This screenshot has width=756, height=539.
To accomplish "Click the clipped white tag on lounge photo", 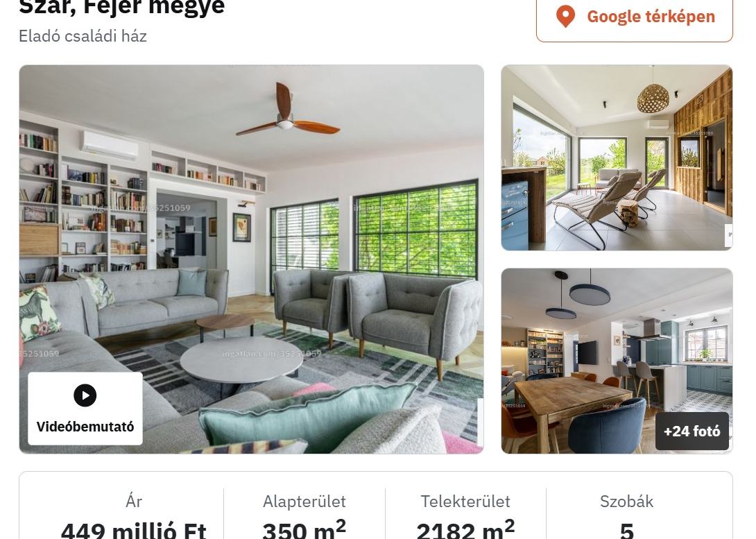I will [x=729, y=235].
